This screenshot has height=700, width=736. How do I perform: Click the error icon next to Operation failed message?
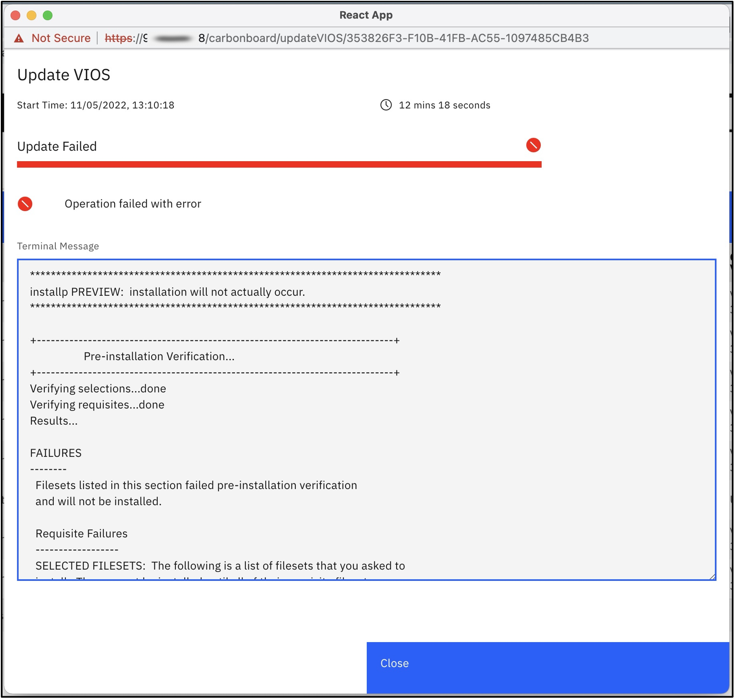click(x=25, y=204)
